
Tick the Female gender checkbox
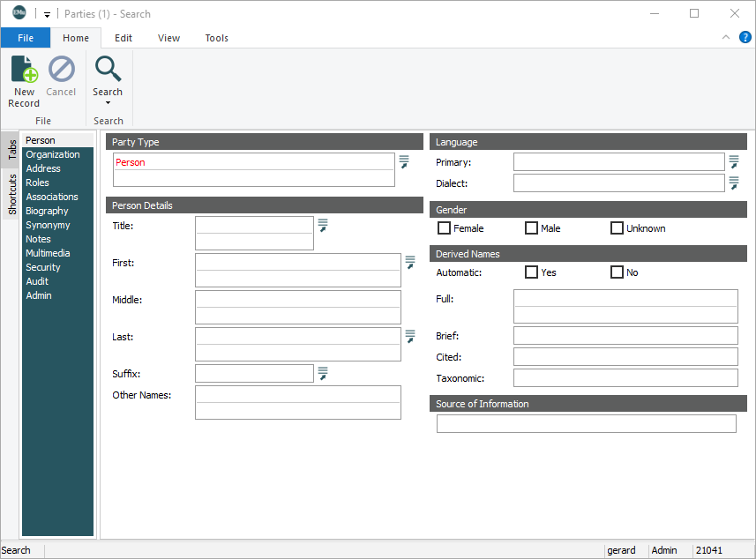tap(445, 228)
